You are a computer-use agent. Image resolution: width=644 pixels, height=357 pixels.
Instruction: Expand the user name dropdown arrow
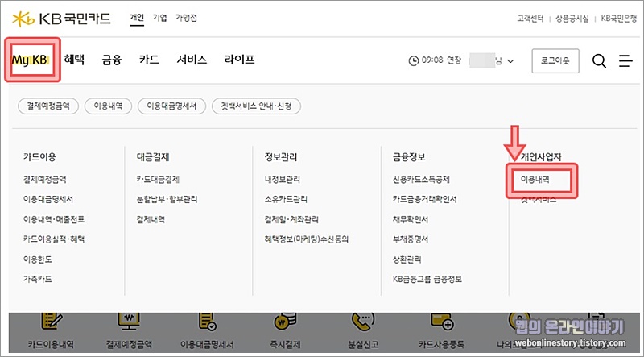pyautogui.click(x=510, y=61)
